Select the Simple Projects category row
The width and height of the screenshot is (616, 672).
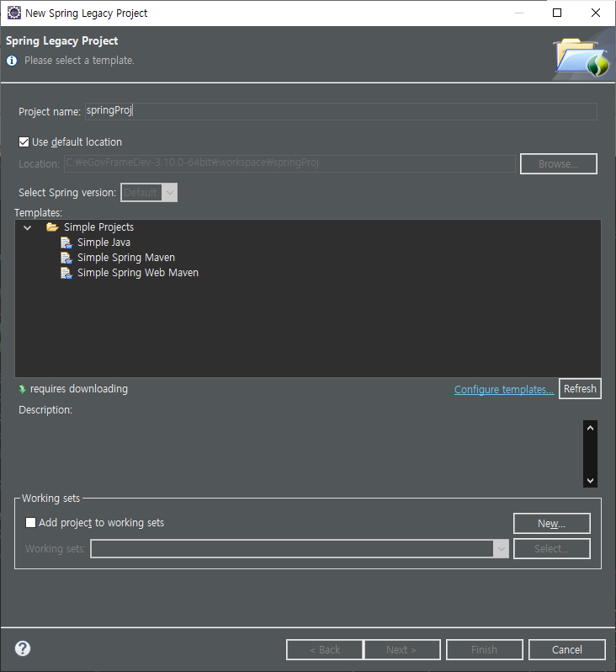[98, 227]
